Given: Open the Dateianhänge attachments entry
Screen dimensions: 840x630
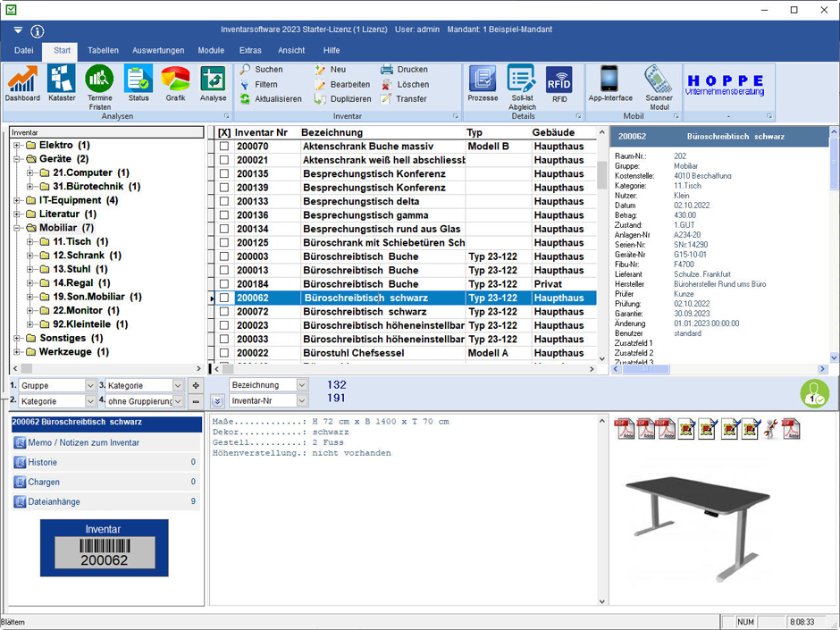Looking at the screenshot, I should click(x=54, y=501).
